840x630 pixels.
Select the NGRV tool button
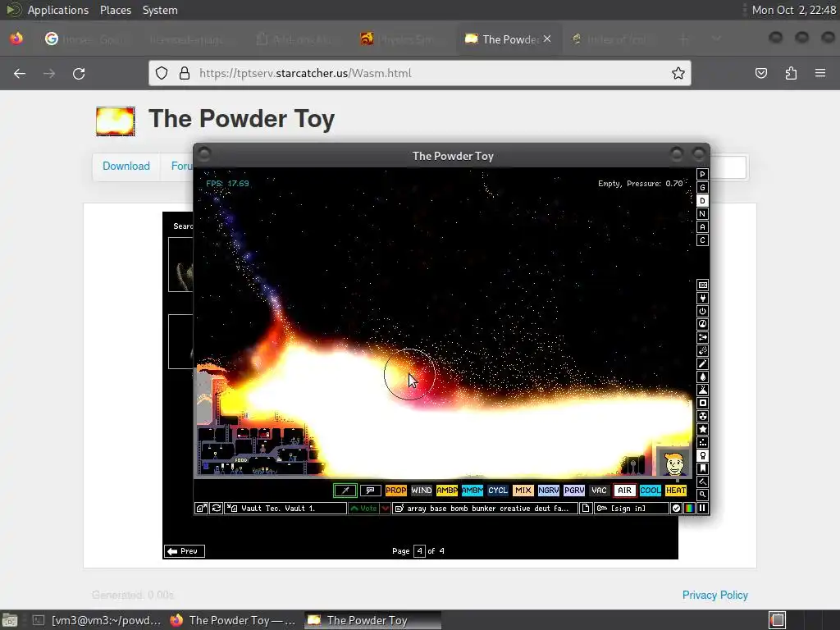(549, 491)
